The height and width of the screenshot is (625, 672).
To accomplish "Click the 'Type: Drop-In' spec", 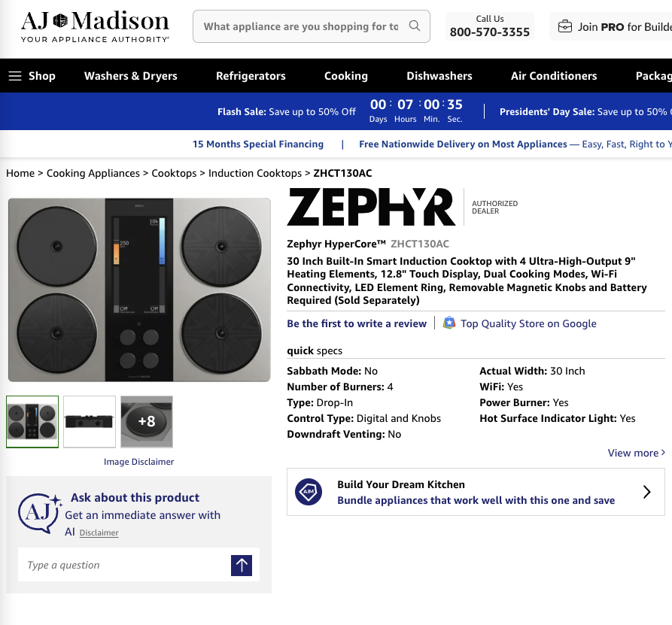I will pyautogui.click(x=320, y=402).
